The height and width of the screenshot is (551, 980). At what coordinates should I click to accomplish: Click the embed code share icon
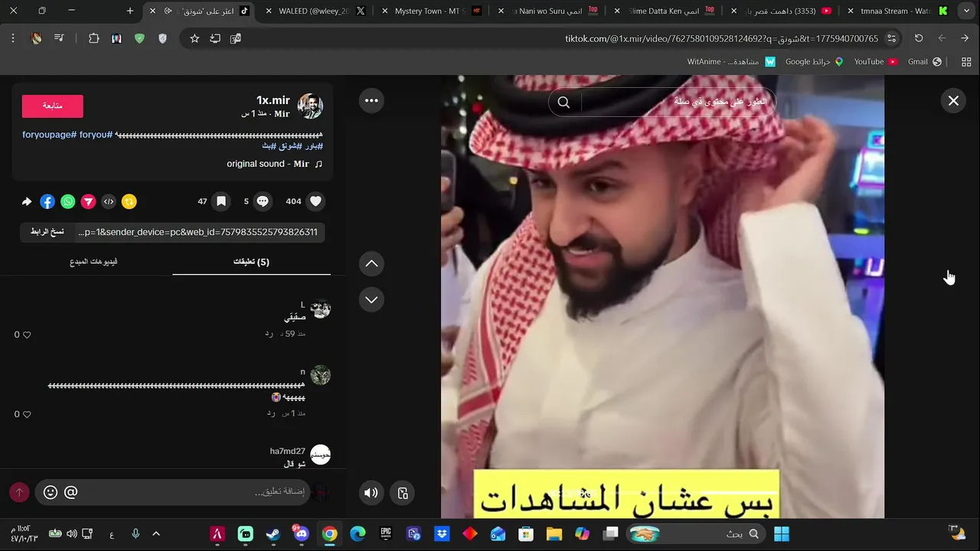pyautogui.click(x=109, y=201)
